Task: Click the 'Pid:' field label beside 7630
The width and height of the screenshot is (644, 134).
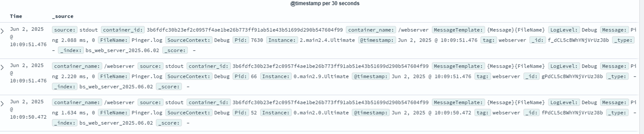Action: point(241,40)
